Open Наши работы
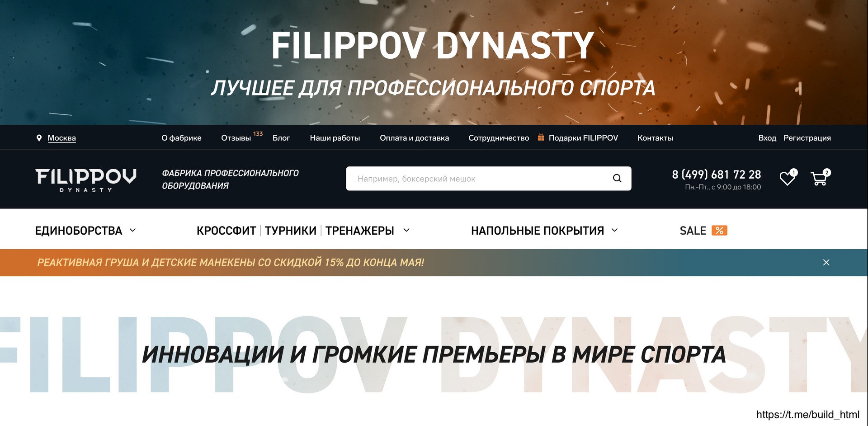 click(x=335, y=138)
